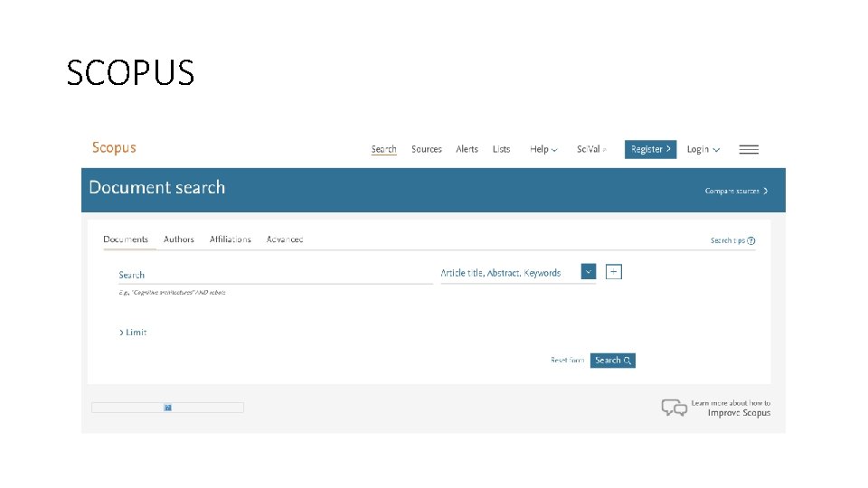Click the Document search heading

(x=157, y=188)
